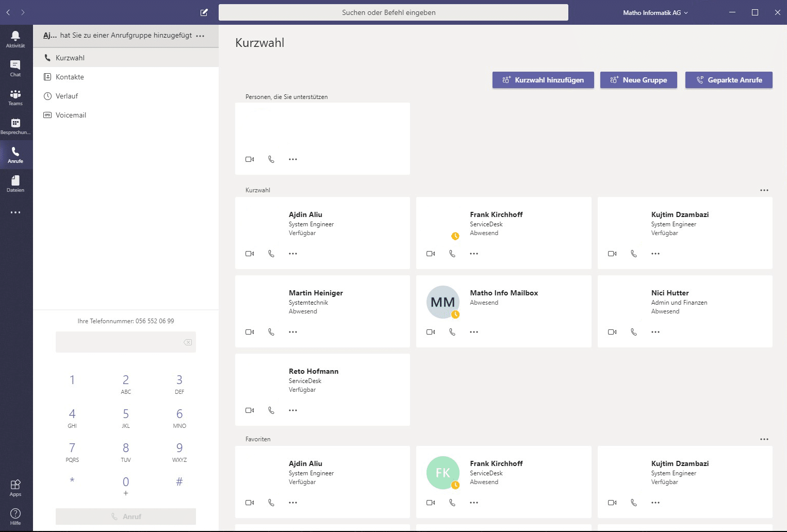Select the Kontakte tab

[x=70, y=77]
